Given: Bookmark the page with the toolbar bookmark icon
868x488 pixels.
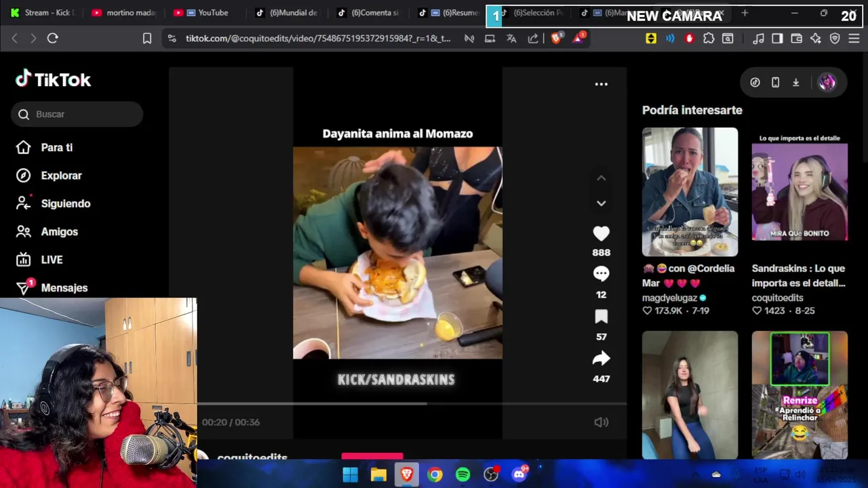Looking at the screenshot, I should click(x=147, y=39).
